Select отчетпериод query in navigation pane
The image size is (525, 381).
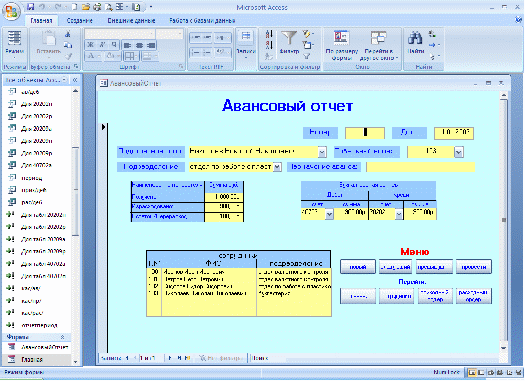[38, 325]
